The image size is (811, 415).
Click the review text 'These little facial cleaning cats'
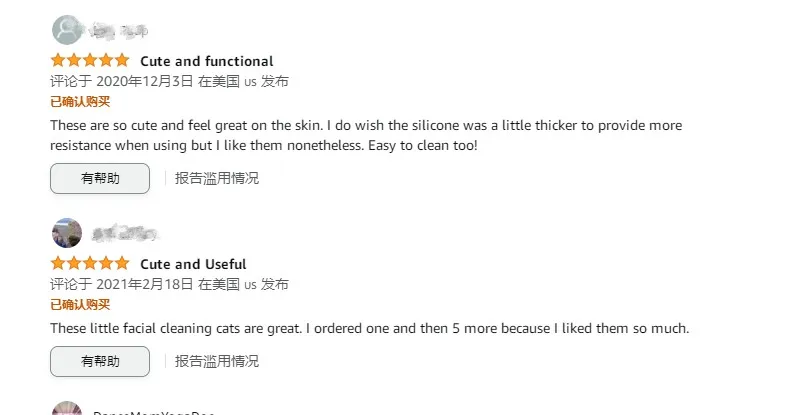pyautogui.click(x=370, y=328)
